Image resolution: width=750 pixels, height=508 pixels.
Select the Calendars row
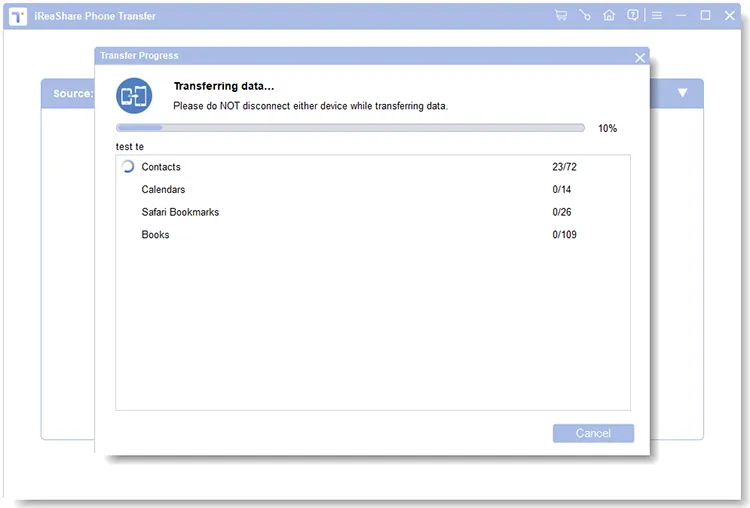(x=373, y=189)
